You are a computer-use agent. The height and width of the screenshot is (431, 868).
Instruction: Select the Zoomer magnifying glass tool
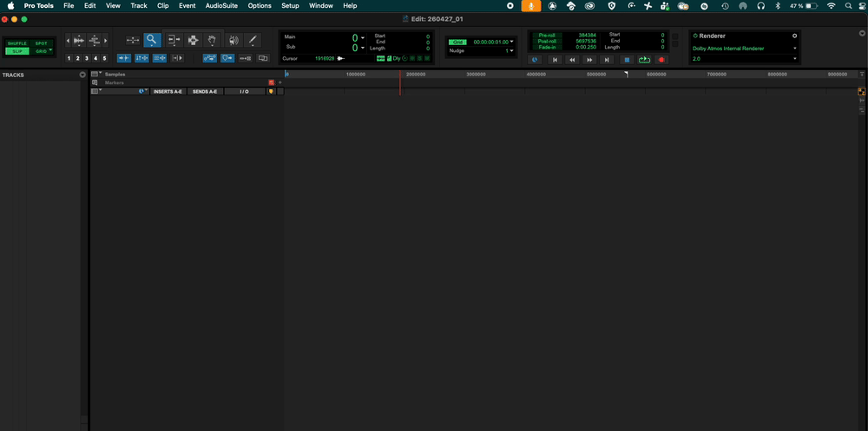click(152, 40)
